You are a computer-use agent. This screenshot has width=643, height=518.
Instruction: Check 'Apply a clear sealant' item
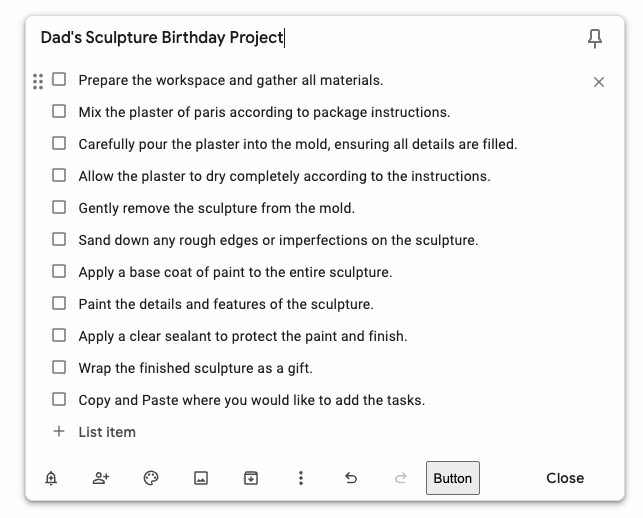click(x=59, y=336)
